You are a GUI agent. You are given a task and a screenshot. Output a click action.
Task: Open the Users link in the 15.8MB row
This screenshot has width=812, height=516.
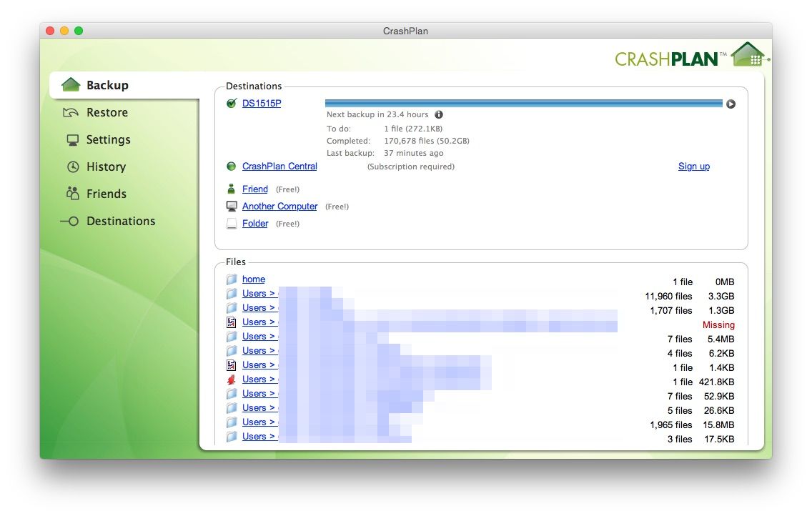(259, 422)
